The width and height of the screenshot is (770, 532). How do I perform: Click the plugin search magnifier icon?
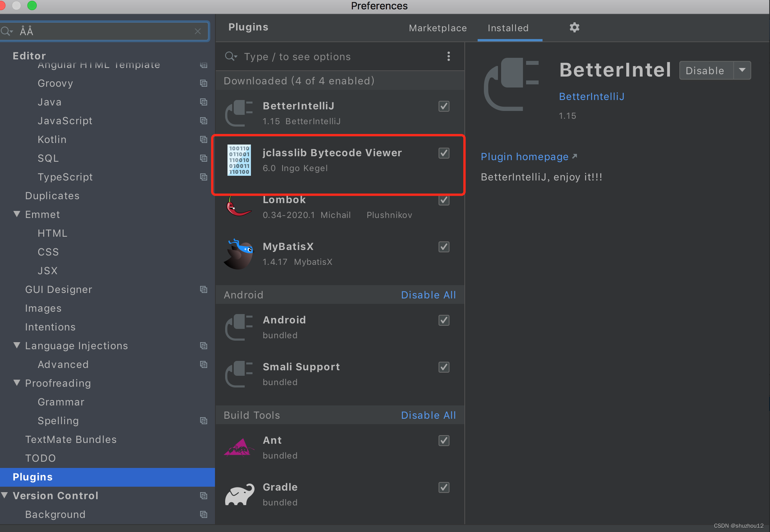231,57
